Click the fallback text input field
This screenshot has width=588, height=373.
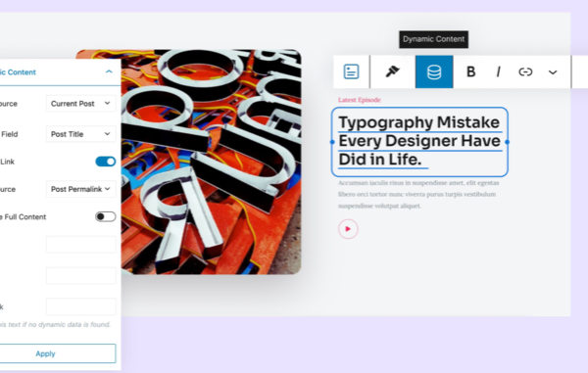pyautogui.click(x=81, y=306)
